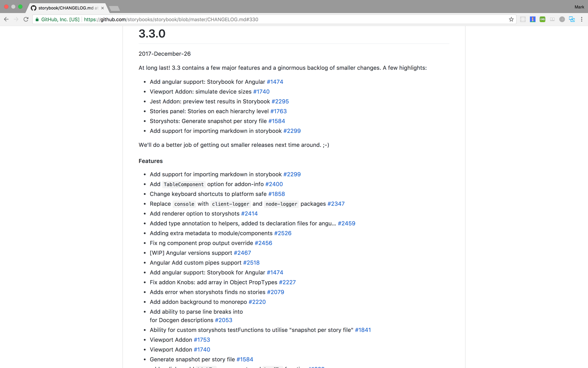Select the storybook/CHANGELOG.md tab
Image resolution: width=588 pixels, height=368 pixels.
click(x=65, y=8)
